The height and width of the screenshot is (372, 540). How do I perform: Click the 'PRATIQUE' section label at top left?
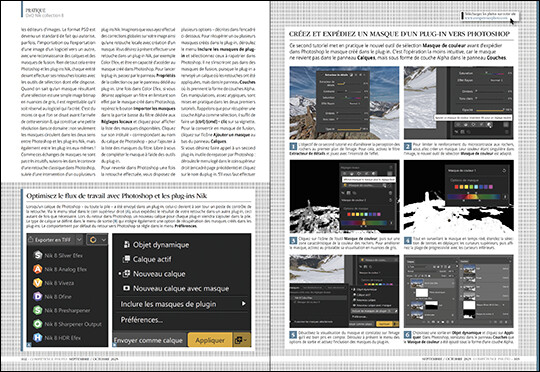[x=35, y=10]
